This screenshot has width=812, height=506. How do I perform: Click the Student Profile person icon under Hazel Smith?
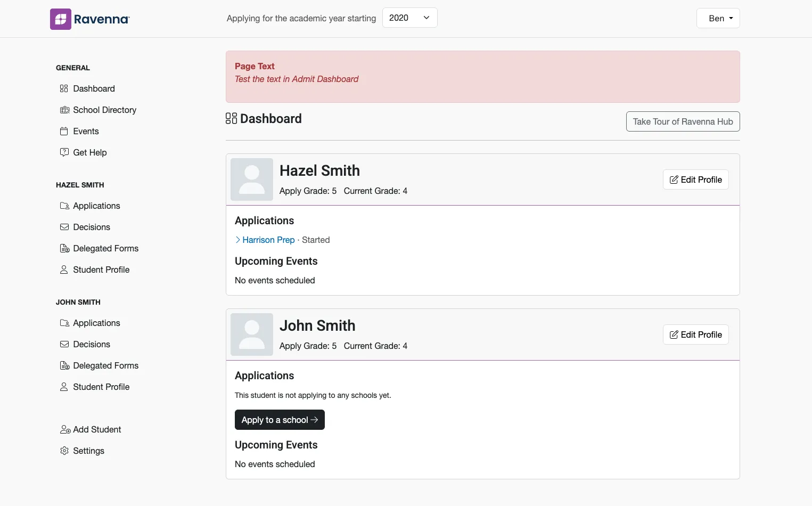point(64,270)
